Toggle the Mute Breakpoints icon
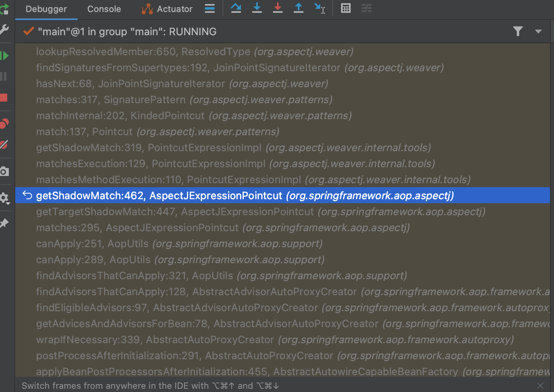The image size is (554, 392). tap(4, 144)
